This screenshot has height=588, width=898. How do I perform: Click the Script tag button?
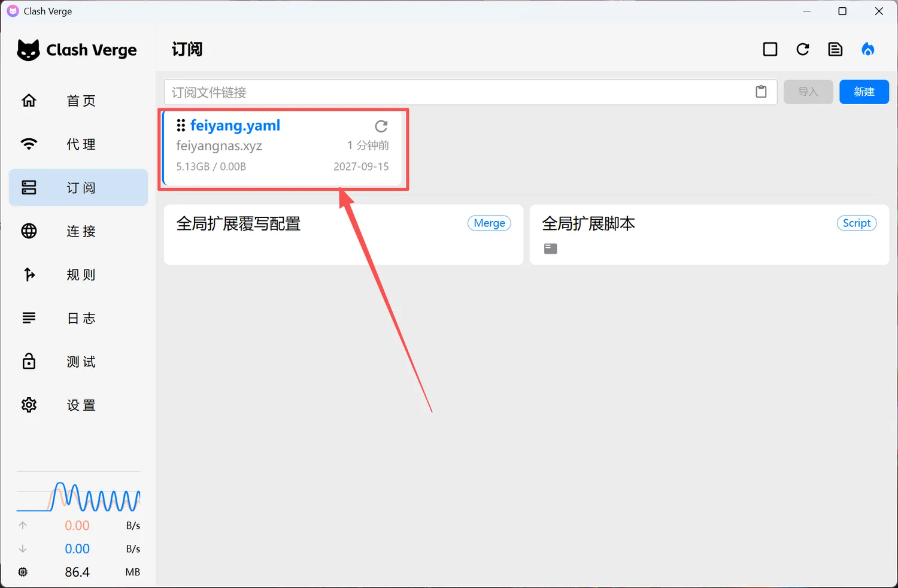click(857, 223)
